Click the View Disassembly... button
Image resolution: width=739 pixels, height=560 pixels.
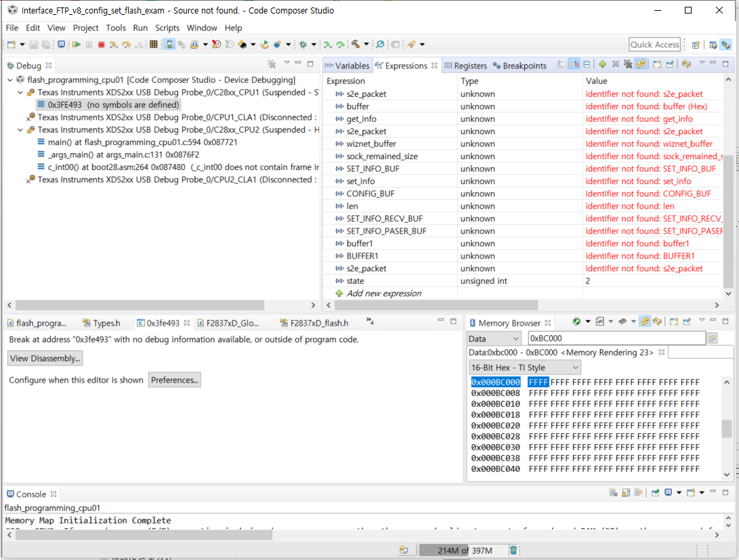[x=45, y=358]
